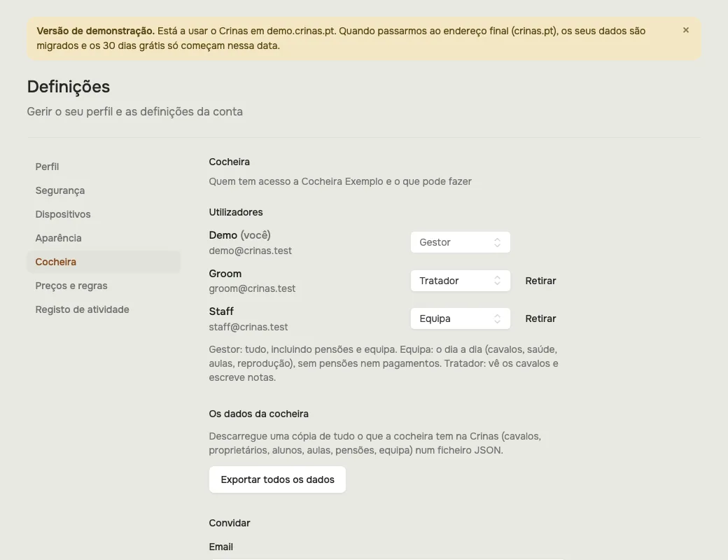Open the Gestor role dropdown for Demo
This screenshot has width=728, height=560.
pos(460,242)
